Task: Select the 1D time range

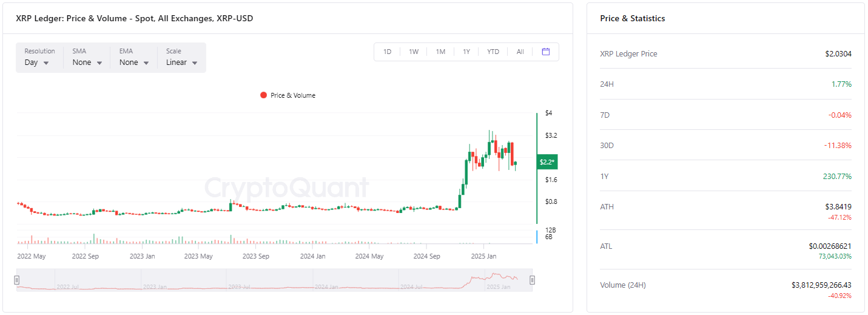Action: point(388,52)
